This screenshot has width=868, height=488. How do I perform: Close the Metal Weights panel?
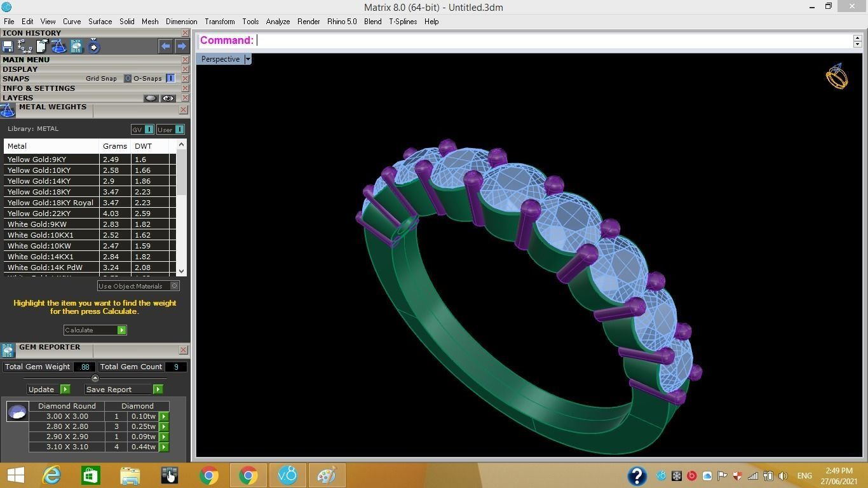coord(183,110)
